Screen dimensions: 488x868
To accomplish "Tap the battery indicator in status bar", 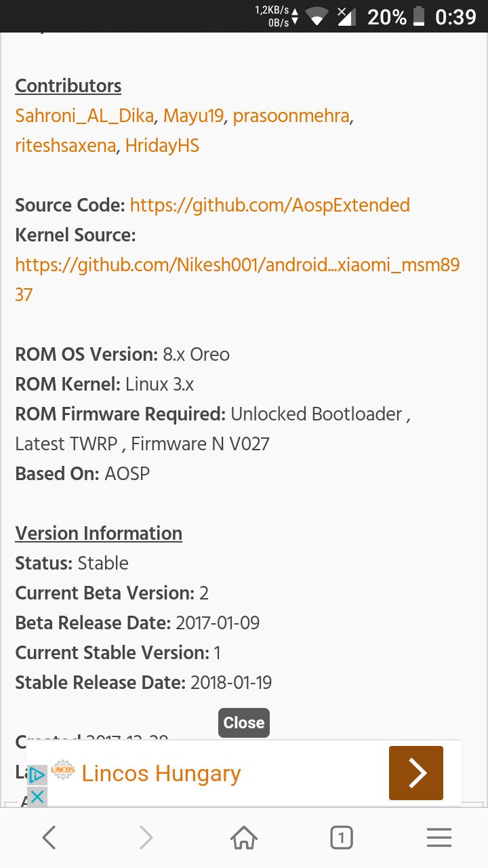I will (419, 17).
